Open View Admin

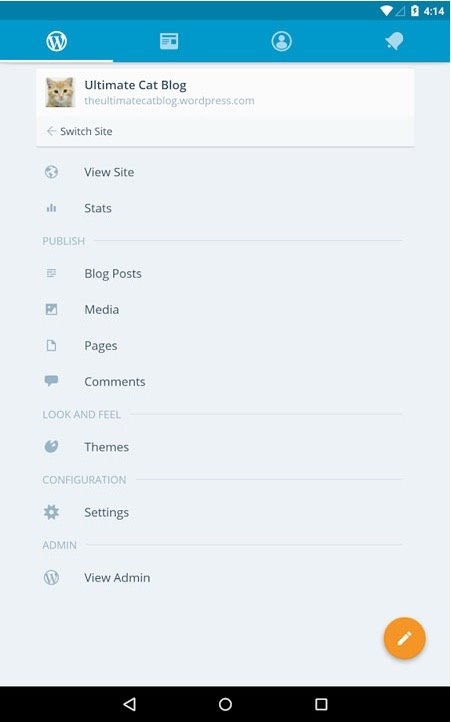[117, 577]
